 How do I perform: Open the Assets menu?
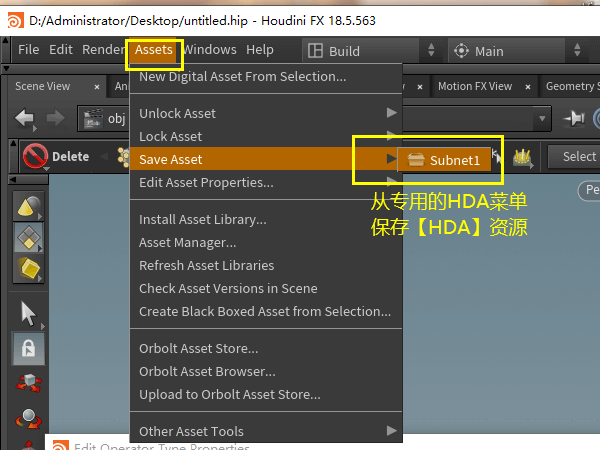tap(153, 50)
